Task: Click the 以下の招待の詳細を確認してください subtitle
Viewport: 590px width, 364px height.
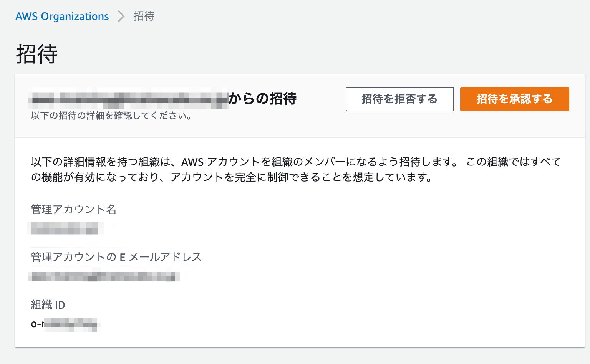Action: (111, 116)
